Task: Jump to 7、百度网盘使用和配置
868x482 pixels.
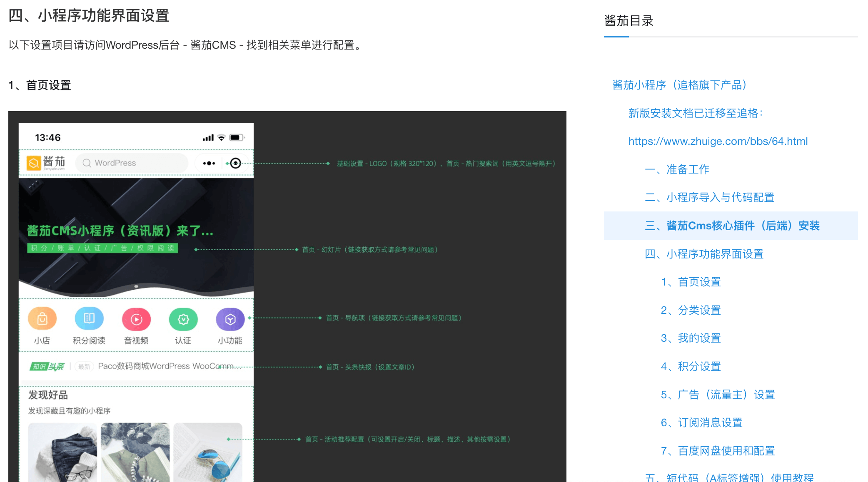Action: [x=718, y=451]
